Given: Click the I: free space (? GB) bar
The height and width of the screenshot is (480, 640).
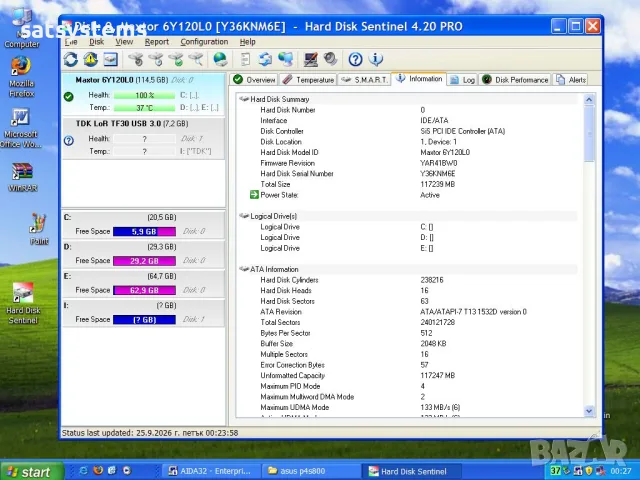Looking at the screenshot, I should [144, 320].
